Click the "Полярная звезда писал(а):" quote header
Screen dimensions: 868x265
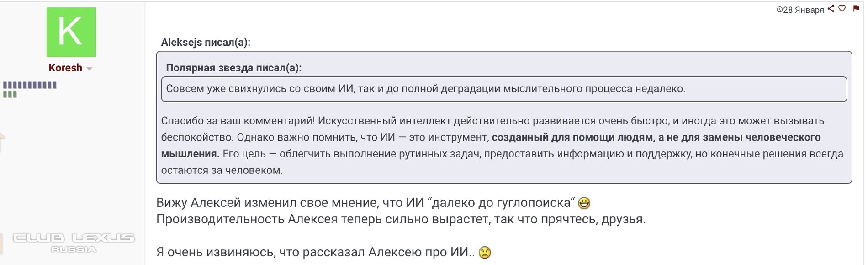(x=233, y=68)
